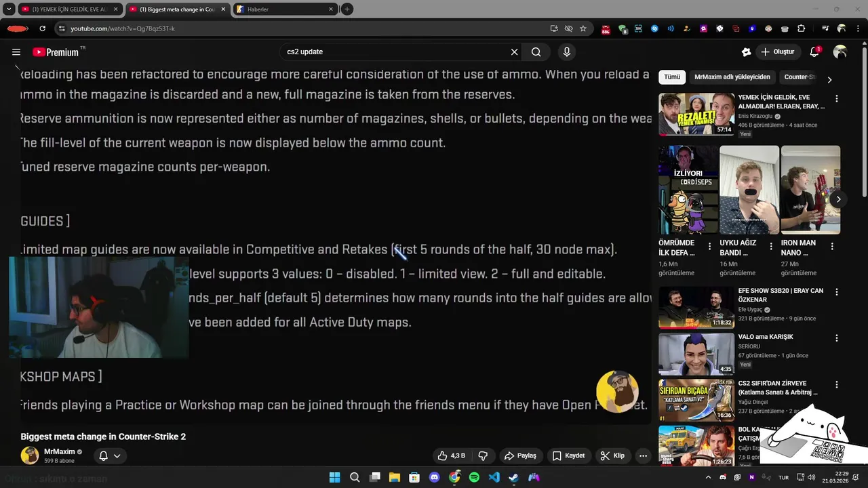Open YEMEK İÇİN GELDİK video thumbnail
This screenshot has height=488, width=868.
tap(696, 115)
